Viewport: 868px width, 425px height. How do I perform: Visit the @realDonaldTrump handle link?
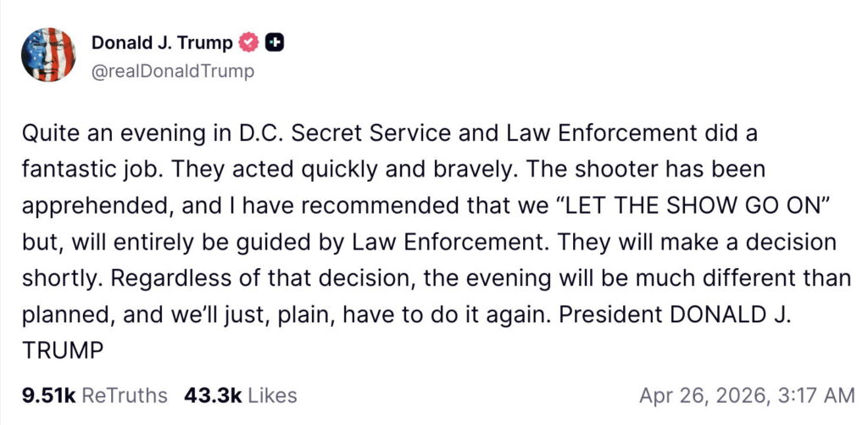point(172,70)
